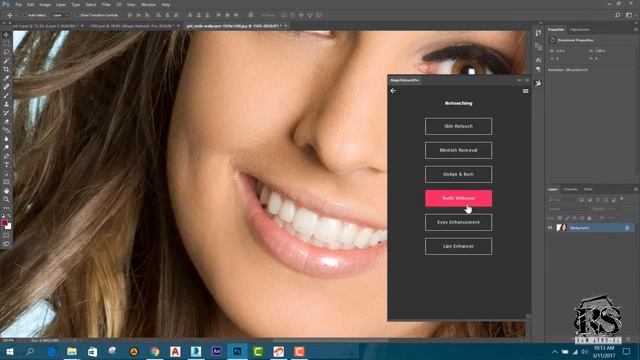Open the History panel dock icon
The width and height of the screenshot is (640, 360).
point(538,33)
